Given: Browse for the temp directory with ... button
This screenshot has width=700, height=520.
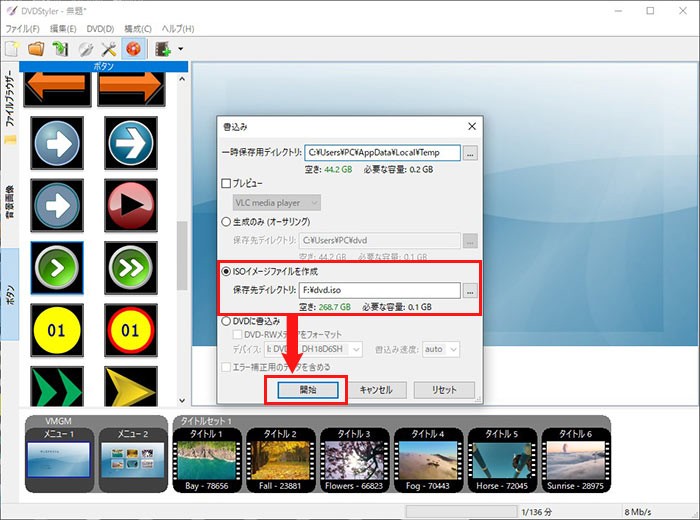Looking at the screenshot, I should (470, 153).
